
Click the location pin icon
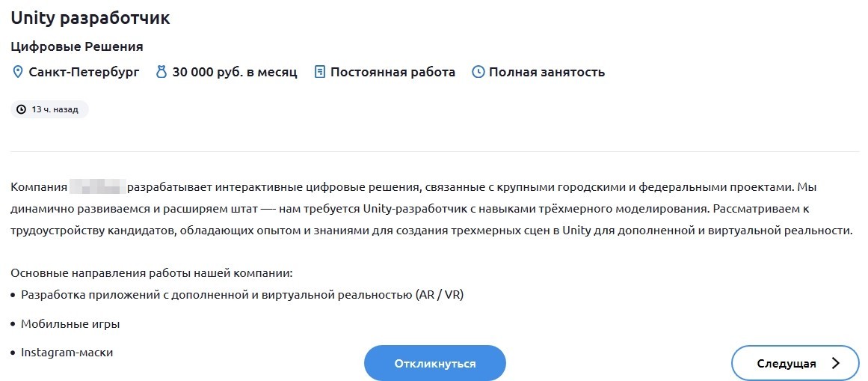18,73
